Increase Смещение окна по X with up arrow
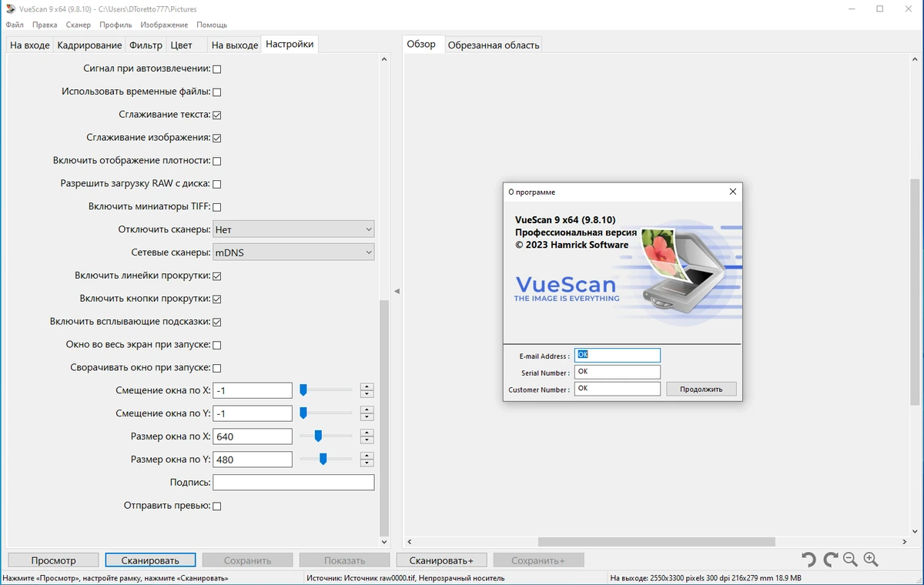 click(x=367, y=386)
